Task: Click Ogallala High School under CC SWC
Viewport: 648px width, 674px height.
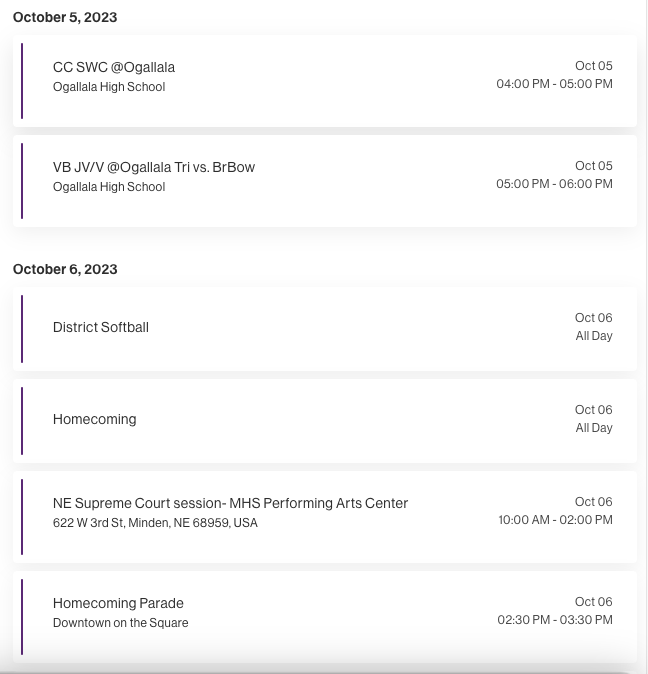Action: click(109, 87)
